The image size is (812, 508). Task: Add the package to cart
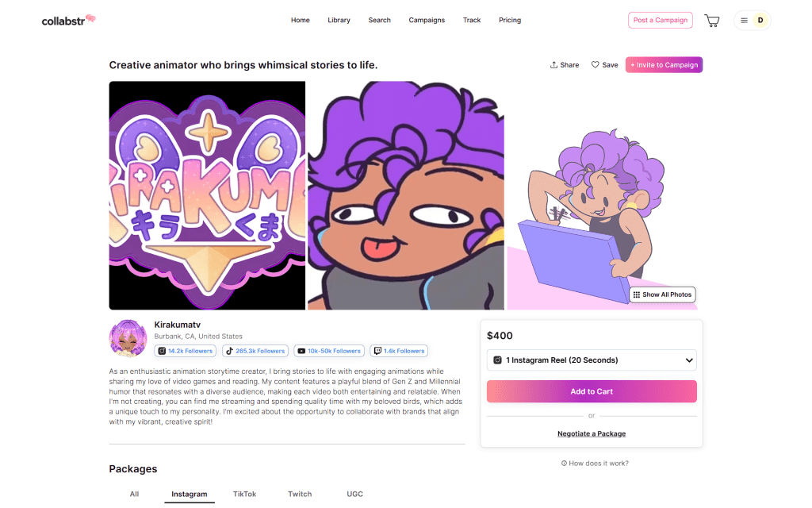(x=592, y=391)
